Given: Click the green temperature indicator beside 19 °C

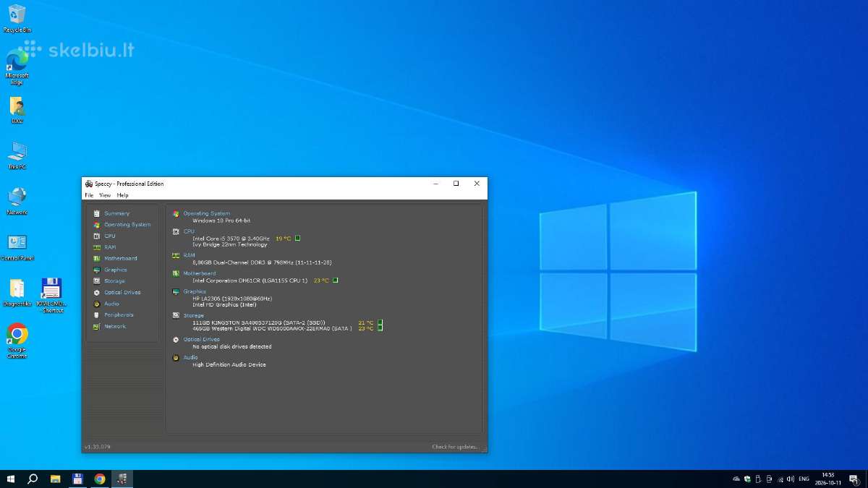Looking at the screenshot, I should click(x=297, y=238).
